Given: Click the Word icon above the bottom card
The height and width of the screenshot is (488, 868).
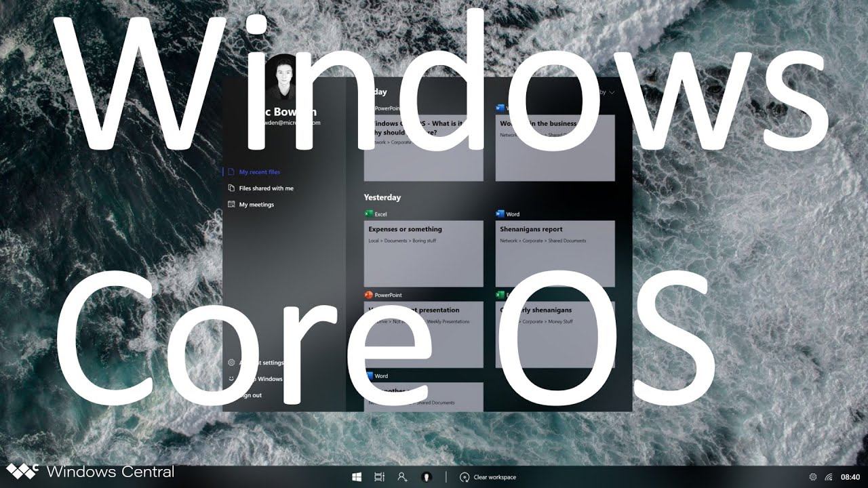Looking at the screenshot, I should tap(369, 376).
